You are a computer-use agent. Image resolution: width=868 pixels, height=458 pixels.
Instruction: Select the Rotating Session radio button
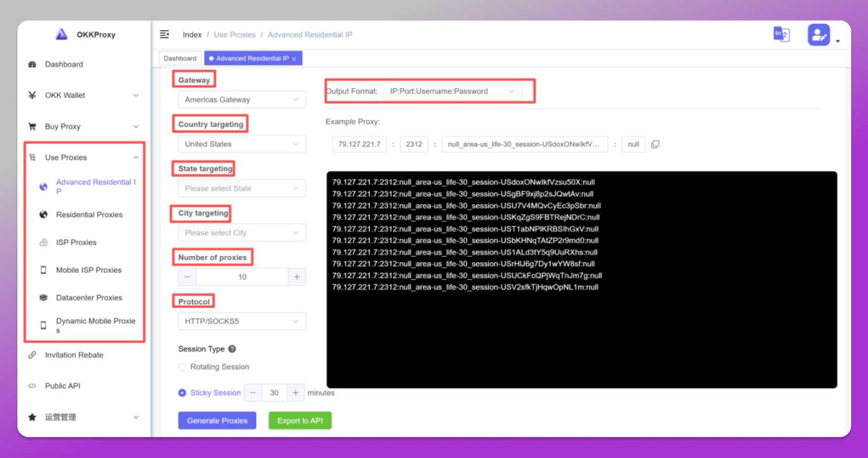182,367
